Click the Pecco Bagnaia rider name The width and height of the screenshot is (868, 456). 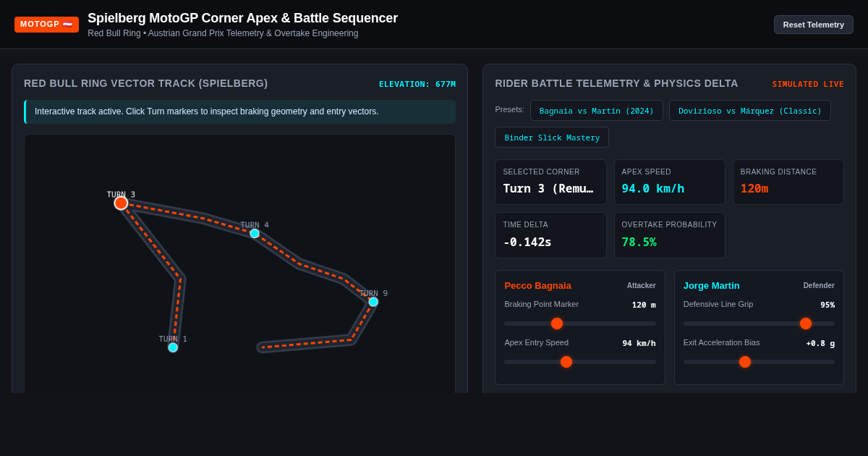[537, 285]
